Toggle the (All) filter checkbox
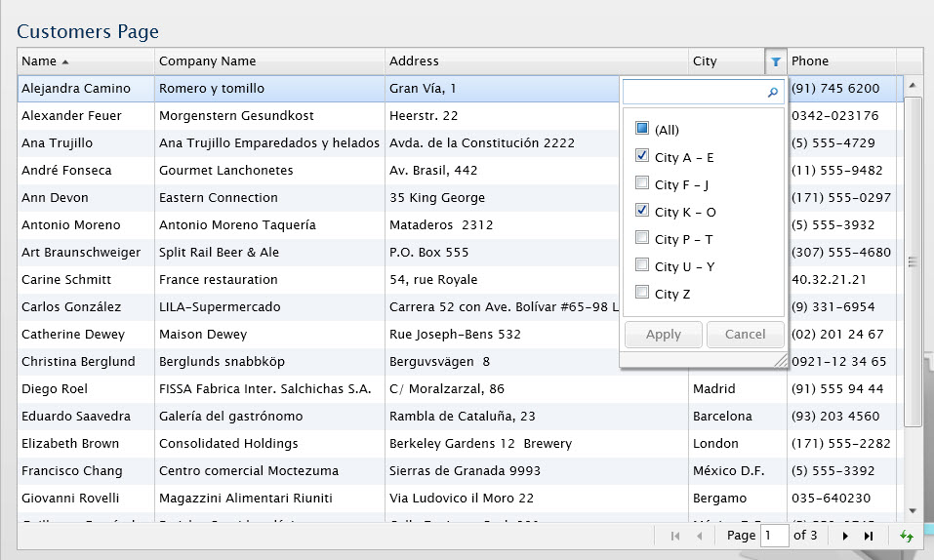 642,129
